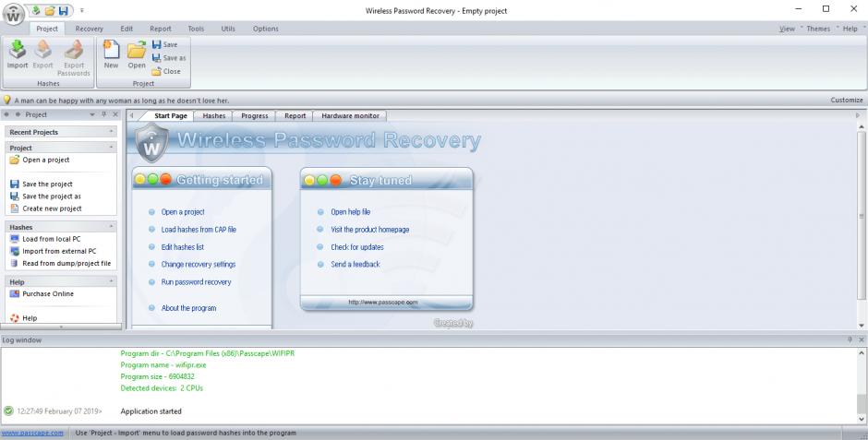The image size is (868, 440).
Task: Click the Open project ribbon icon
Action: 137,54
